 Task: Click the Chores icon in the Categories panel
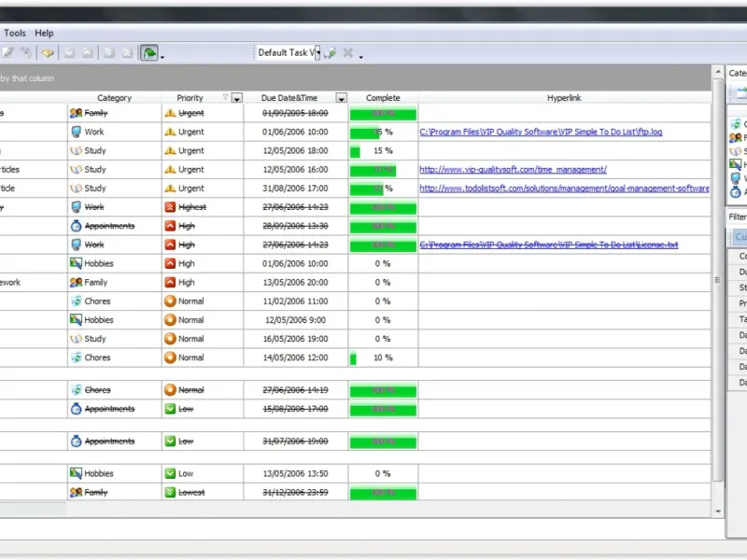736,124
